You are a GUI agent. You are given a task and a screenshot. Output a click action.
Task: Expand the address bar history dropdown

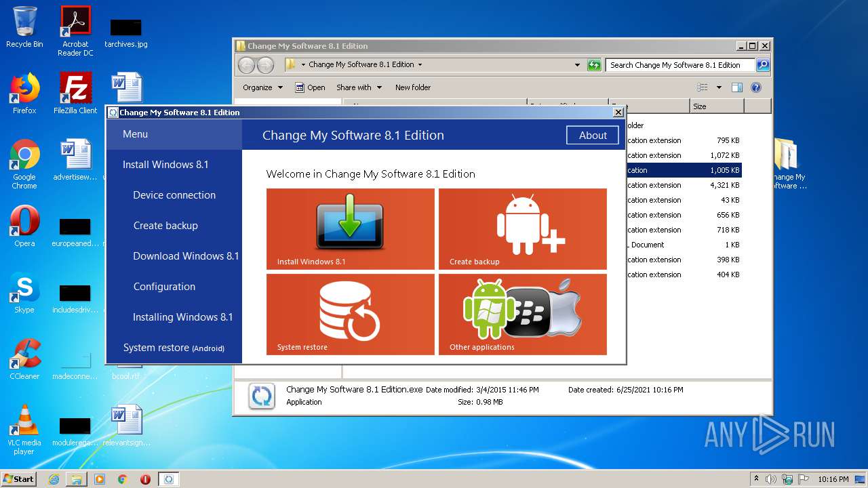click(x=577, y=65)
